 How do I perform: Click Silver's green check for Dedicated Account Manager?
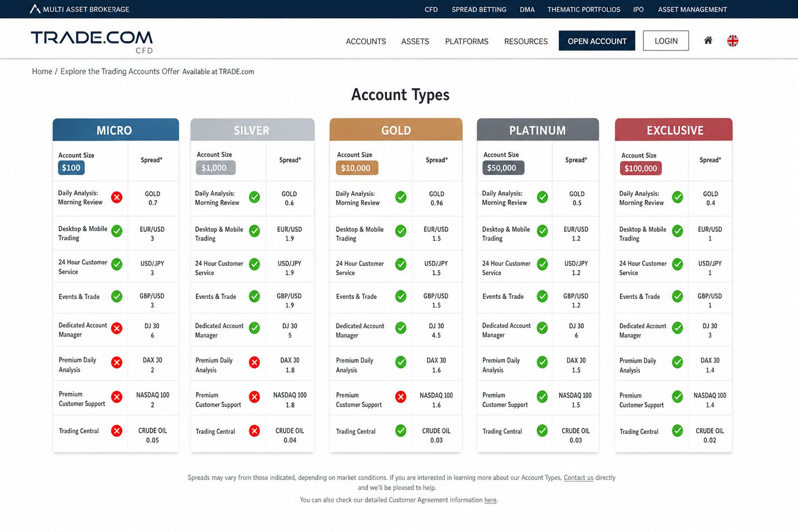click(x=255, y=328)
